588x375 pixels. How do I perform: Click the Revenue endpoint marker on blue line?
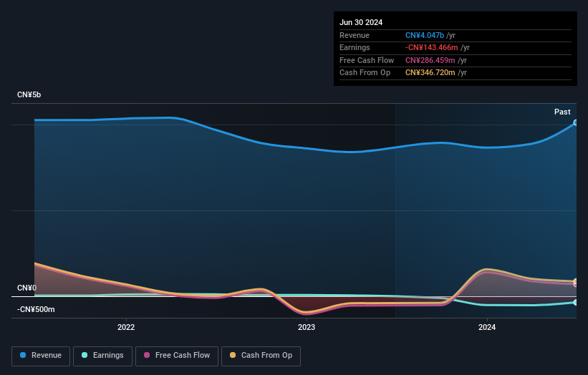[576, 122]
